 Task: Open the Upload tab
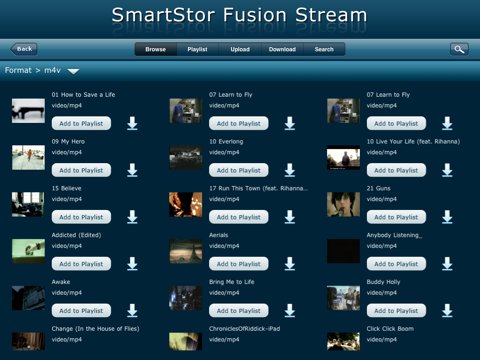tap(240, 49)
